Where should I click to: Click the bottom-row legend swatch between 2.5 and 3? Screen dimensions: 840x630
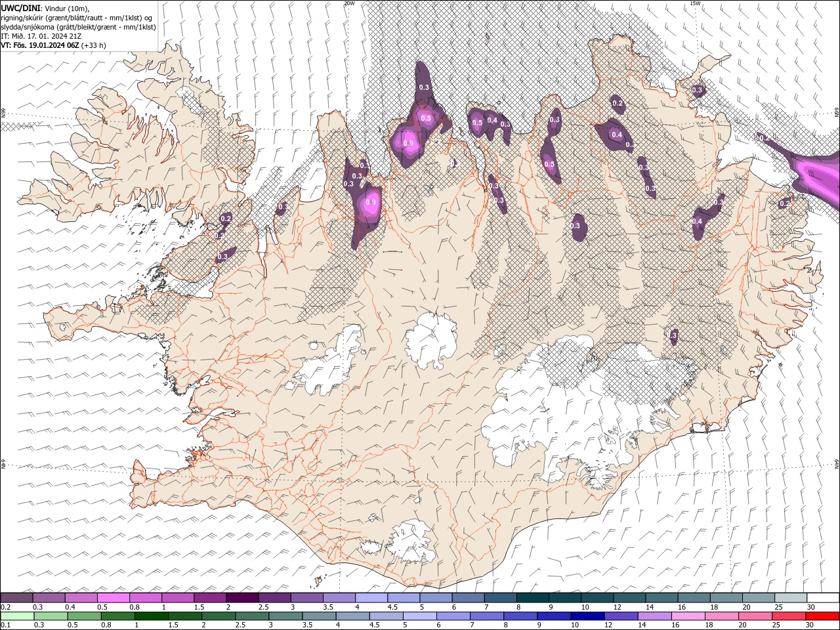[252, 616]
